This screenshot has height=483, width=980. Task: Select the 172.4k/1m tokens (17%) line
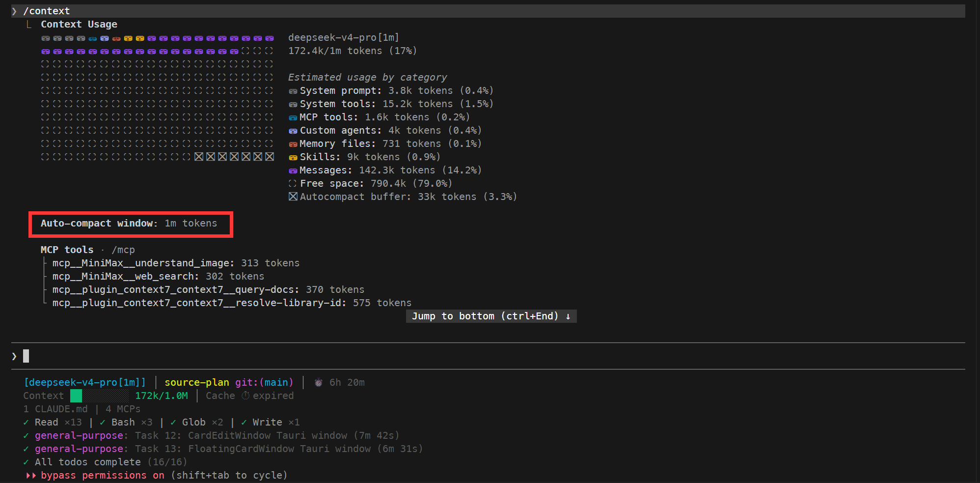(353, 51)
